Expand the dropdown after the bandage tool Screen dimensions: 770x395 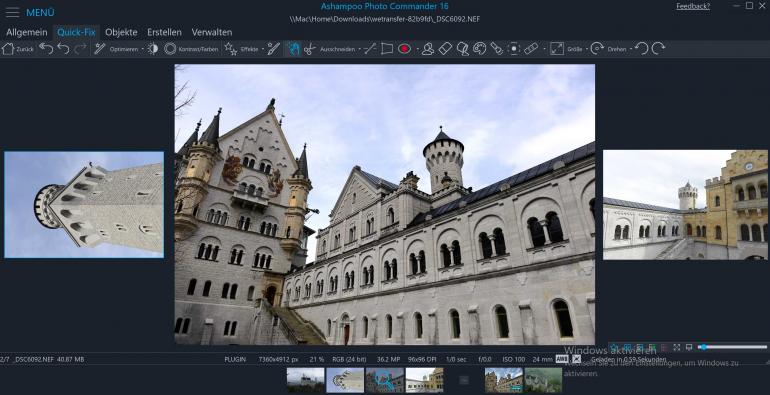(544, 49)
